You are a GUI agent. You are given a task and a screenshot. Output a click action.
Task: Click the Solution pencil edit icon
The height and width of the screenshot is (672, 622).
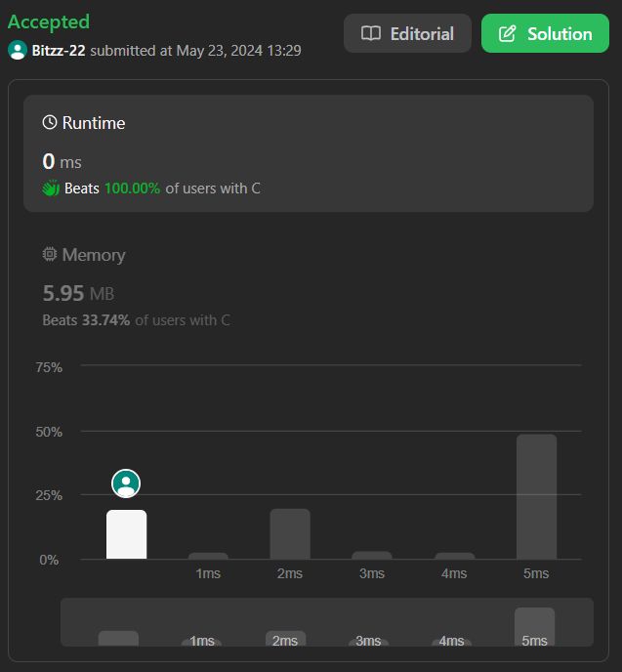pos(508,33)
